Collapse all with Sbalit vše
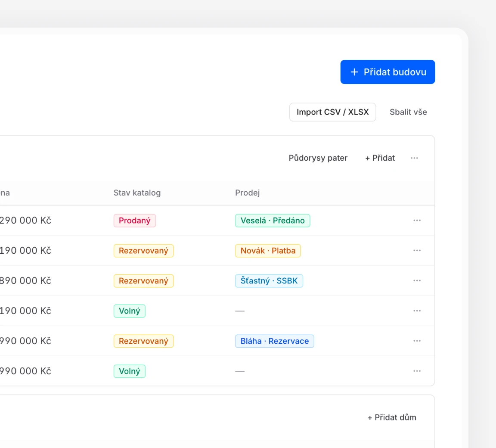The image size is (496, 448). coord(408,112)
